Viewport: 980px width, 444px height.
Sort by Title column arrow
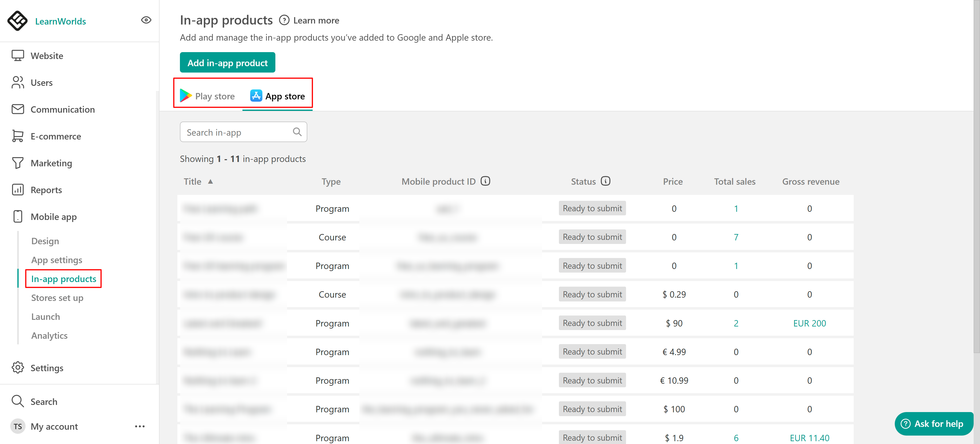click(210, 182)
